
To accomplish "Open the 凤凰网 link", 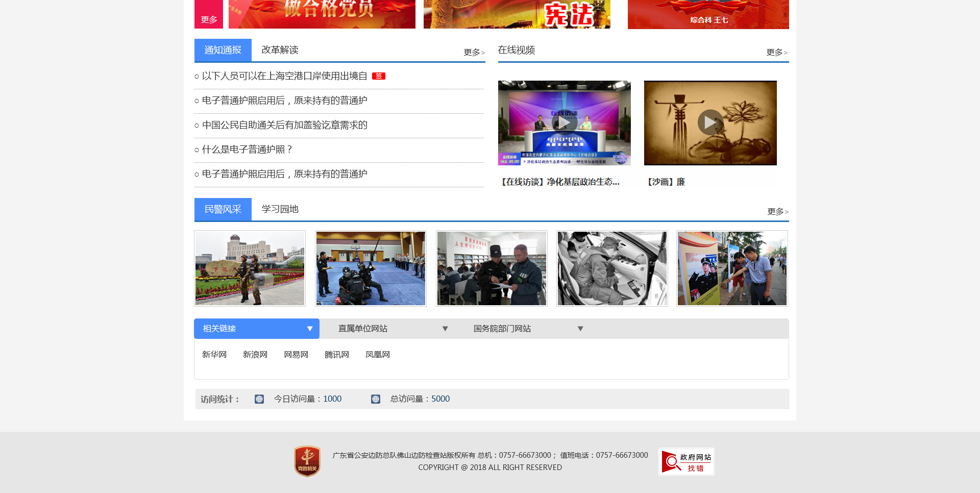I will tap(378, 355).
